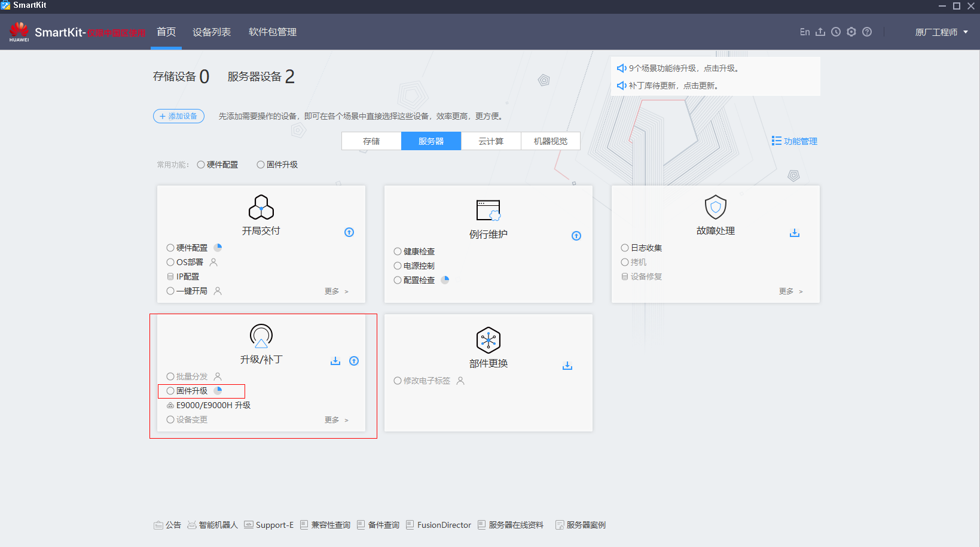
Task: Switch to 机器视觉 category tab
Action: [551, 141]
